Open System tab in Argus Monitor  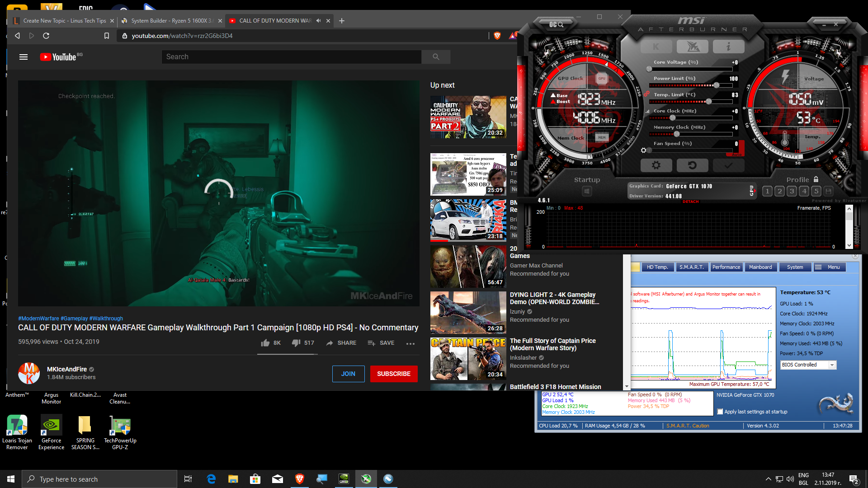coord(795,267)
